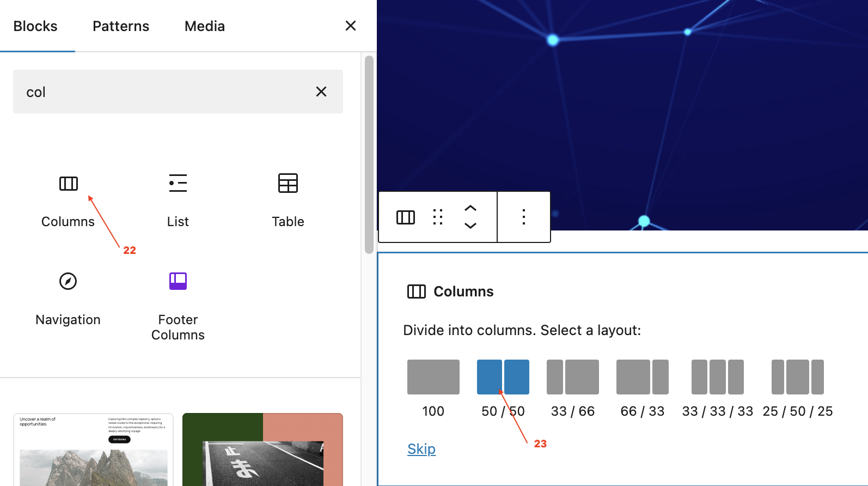Insert the Table block

288,200
